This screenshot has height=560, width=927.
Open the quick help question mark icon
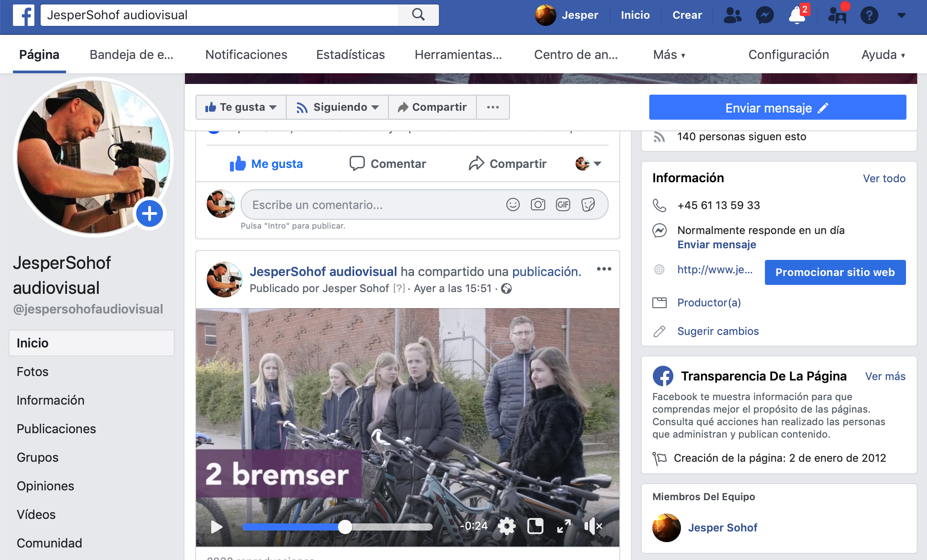869,15
